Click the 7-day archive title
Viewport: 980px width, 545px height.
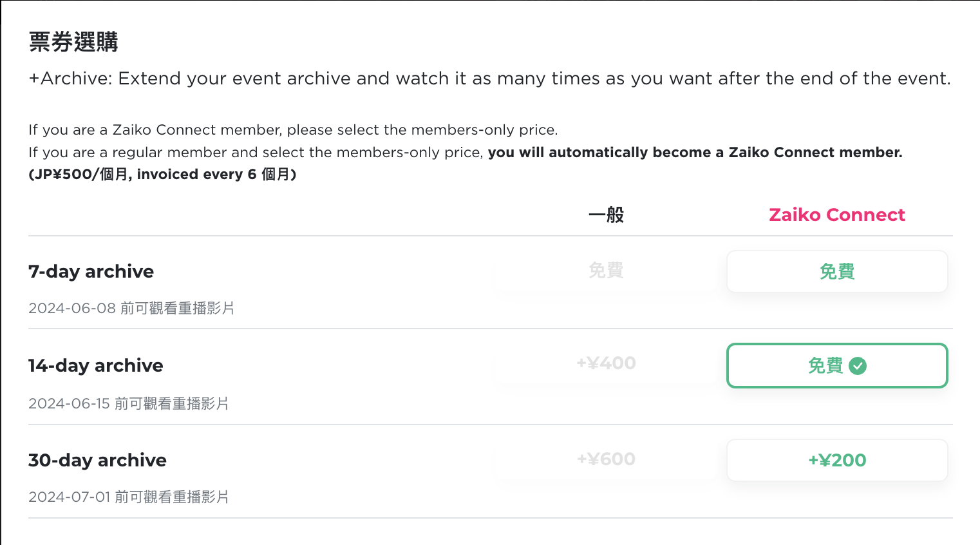(x=91, y=271)
